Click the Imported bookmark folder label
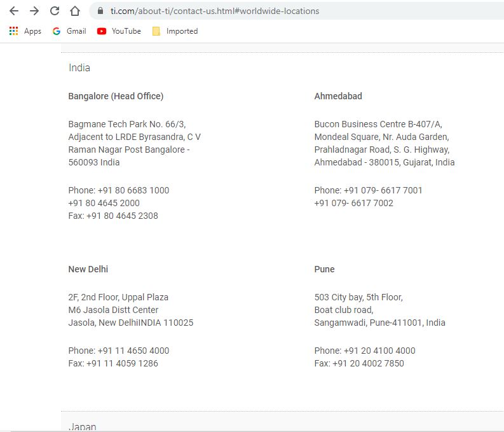The width and height of the screenshot is (504, 432). (182, 31)
